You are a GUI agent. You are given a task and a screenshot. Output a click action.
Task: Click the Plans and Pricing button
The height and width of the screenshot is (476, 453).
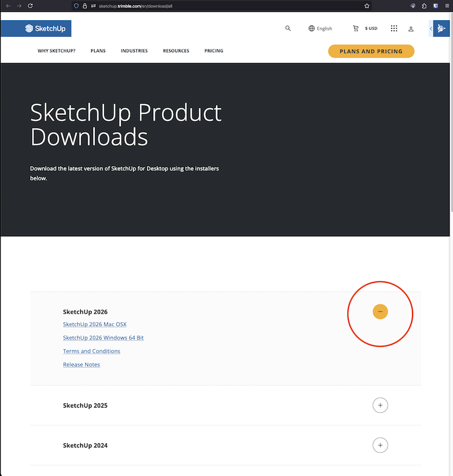pos(371,51)
